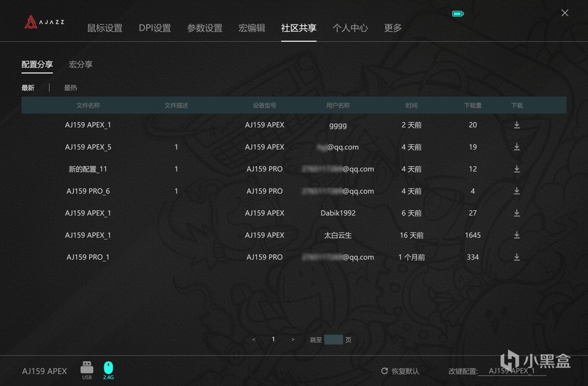Viewport: 588px width, 386px height.
Task: Click the download count 19
Action: pos(473,147)
